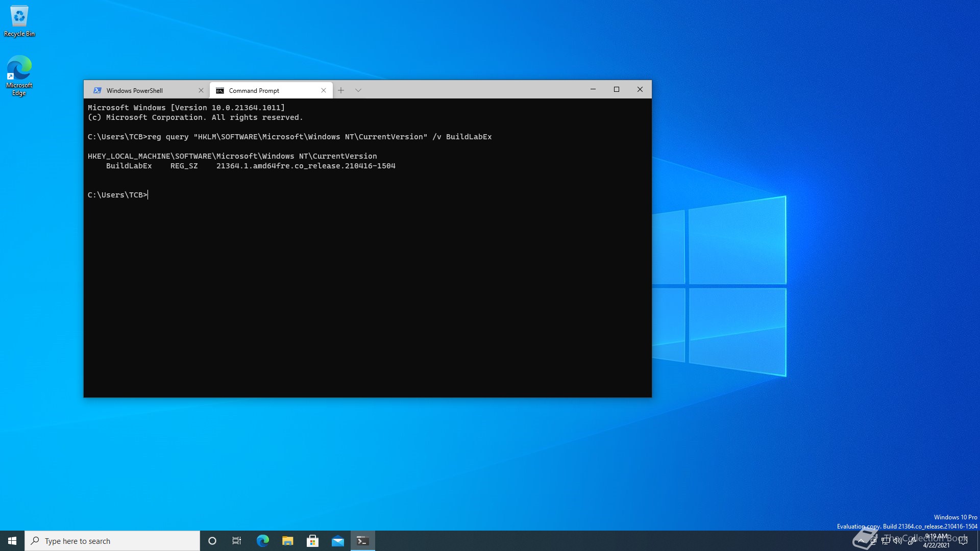Open the Windows Ink Workspace pen icon
This screenshot has height=551, width=980.
912,541
